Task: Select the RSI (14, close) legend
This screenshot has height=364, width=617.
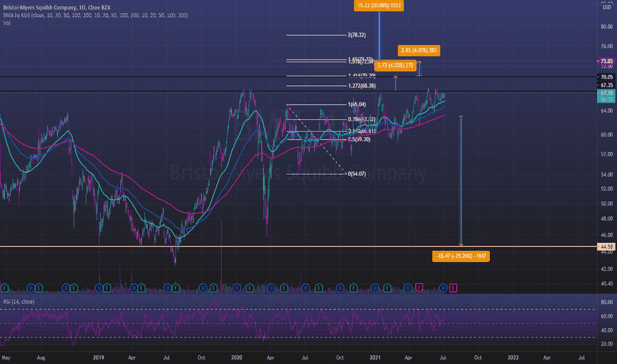Action: pyautogui.click(x=19, y=301)
